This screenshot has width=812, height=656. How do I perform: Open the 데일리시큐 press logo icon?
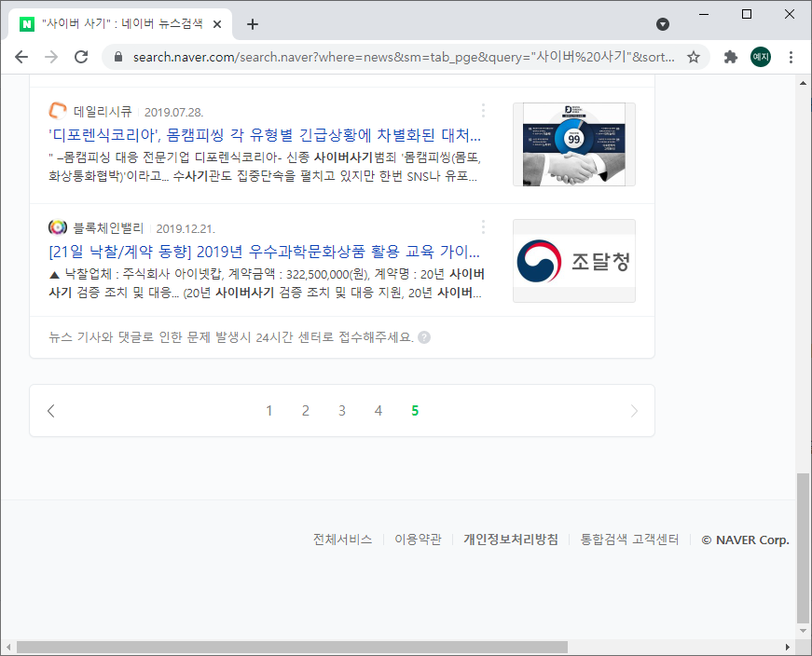(58, 111)
